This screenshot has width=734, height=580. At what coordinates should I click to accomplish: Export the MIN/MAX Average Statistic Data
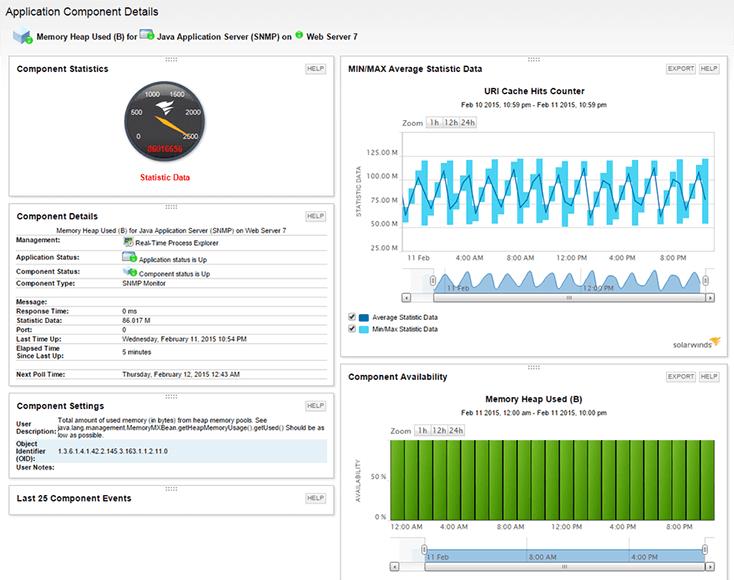pyautogui.click(x=681, y=69)
